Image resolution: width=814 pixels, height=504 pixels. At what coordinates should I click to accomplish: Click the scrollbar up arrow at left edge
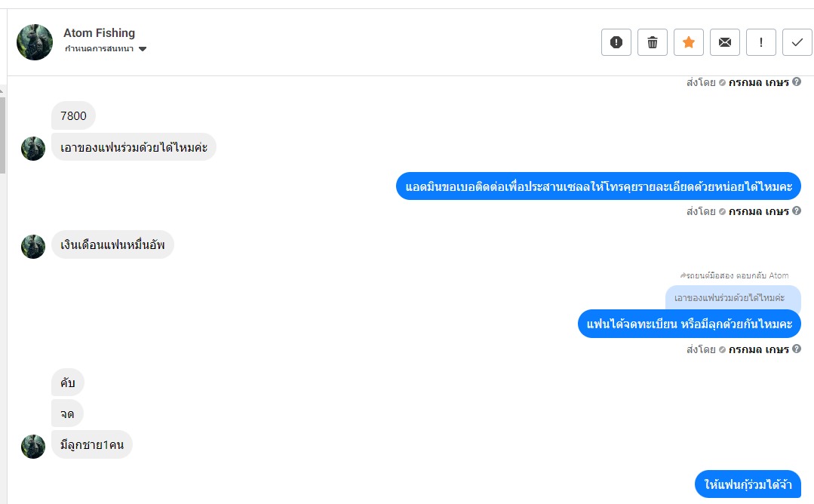(2, 91)
